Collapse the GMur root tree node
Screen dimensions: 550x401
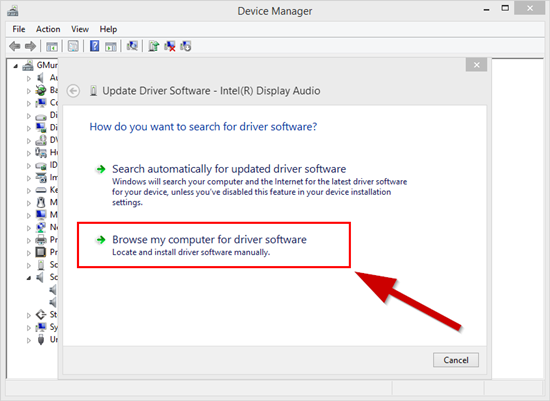[15, 66]
